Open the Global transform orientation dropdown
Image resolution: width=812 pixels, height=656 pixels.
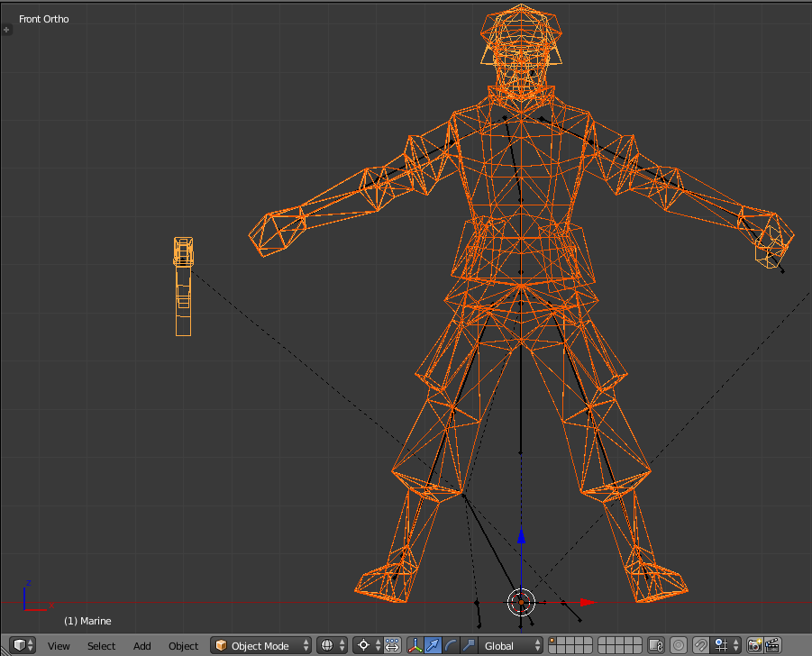(x=509, y=646)
